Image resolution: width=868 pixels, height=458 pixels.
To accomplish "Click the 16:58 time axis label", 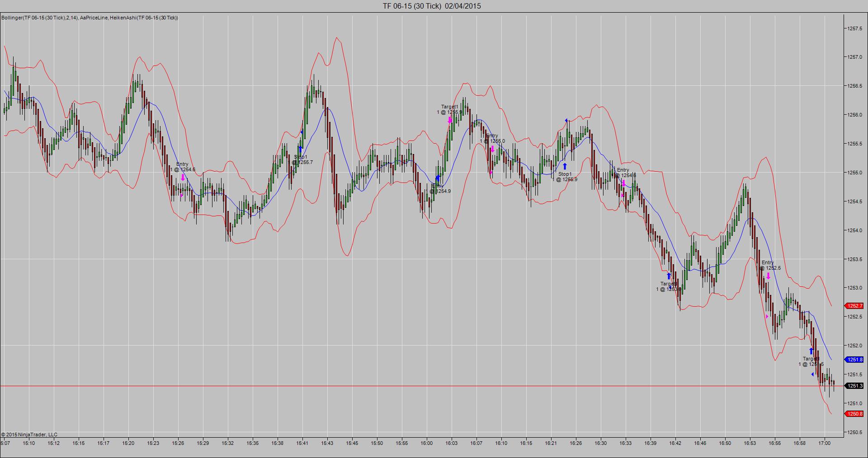I will coord(800,443).
